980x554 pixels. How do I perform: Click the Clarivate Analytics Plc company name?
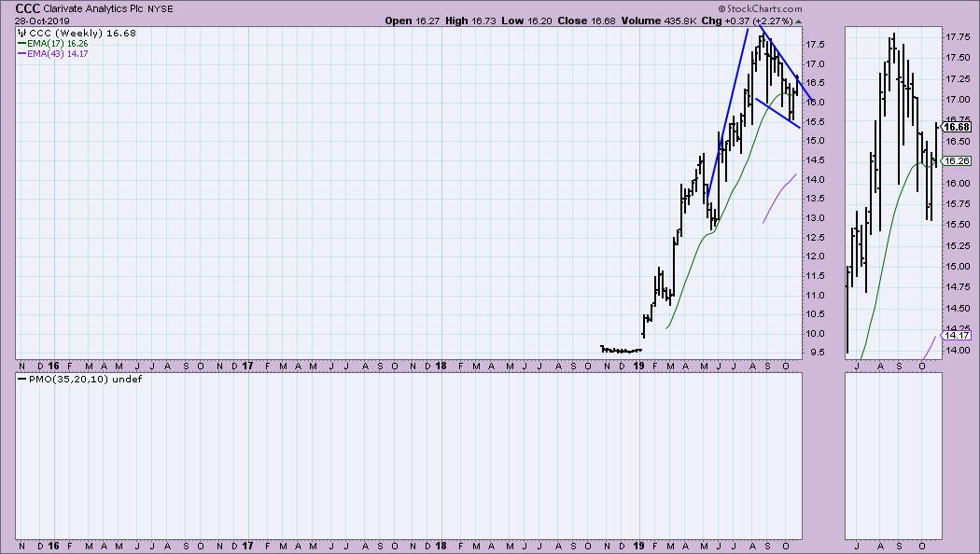coord(93,9)
